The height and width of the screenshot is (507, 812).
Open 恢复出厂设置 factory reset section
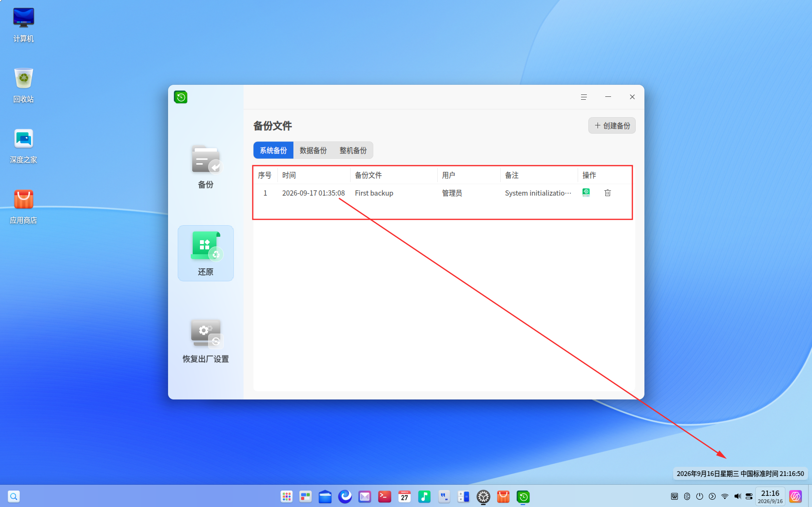[206, 341]
